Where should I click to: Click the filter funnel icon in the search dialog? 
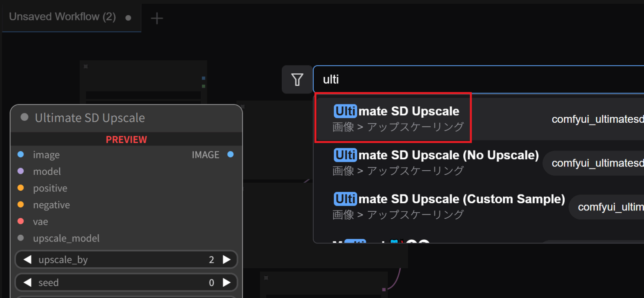[297, 79]
